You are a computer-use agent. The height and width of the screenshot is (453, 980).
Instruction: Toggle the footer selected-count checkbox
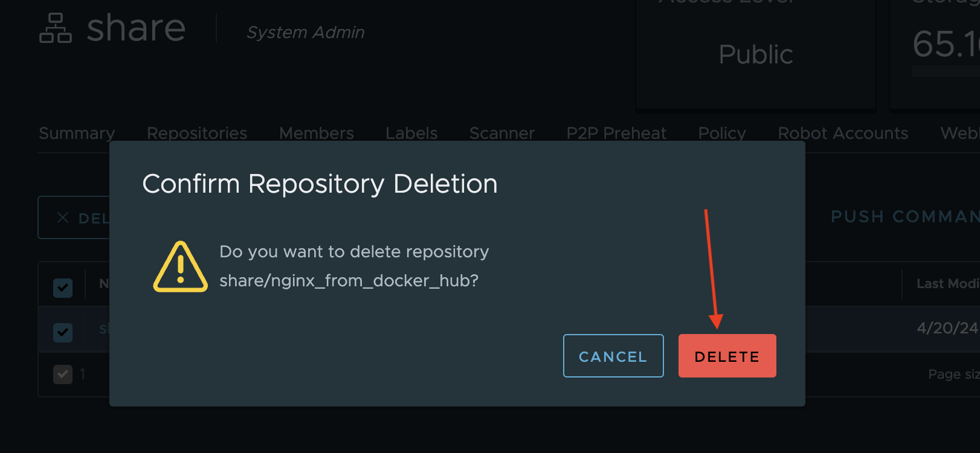[63, 374]
